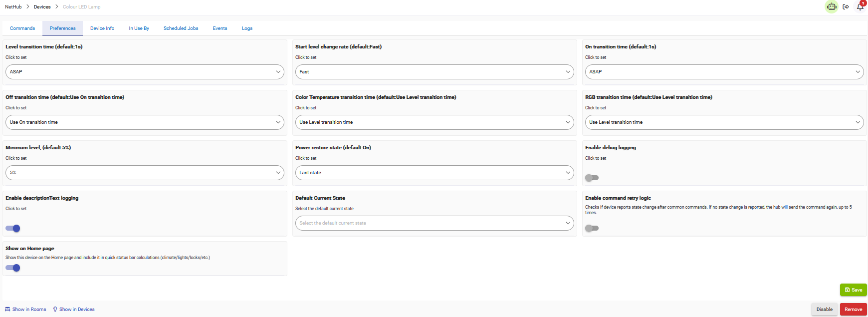Click Show in Rooms link

(29, 310)
